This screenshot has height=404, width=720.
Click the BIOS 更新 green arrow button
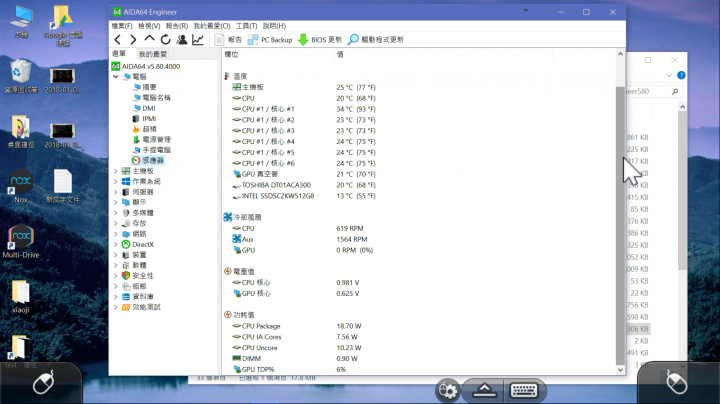pos(320,39)
